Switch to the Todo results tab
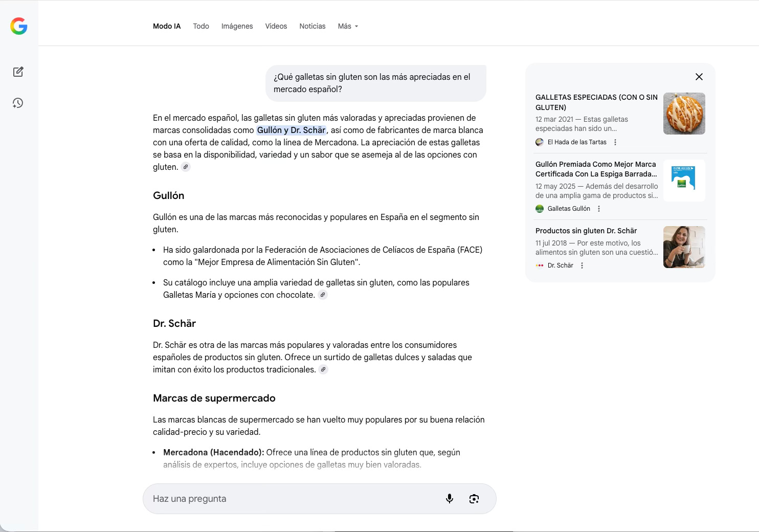This screenshot has width=759, height=532. [x=201, y=26]
